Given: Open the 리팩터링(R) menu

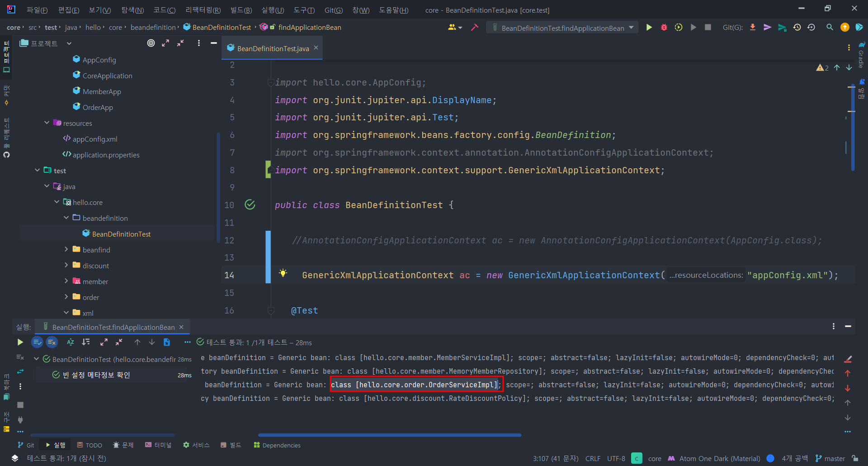Looking at the screenshot, I should pos(203,10).
